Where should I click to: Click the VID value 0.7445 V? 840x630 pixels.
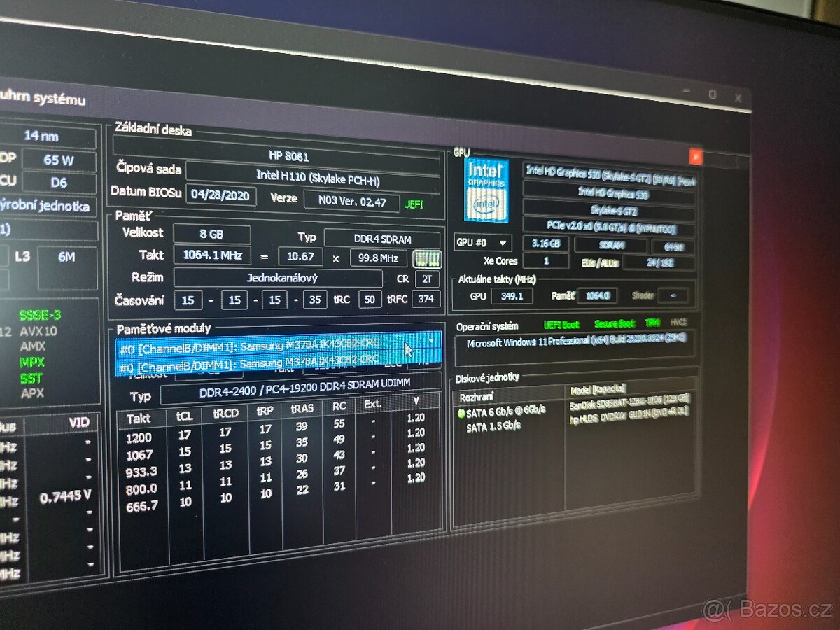65,497
